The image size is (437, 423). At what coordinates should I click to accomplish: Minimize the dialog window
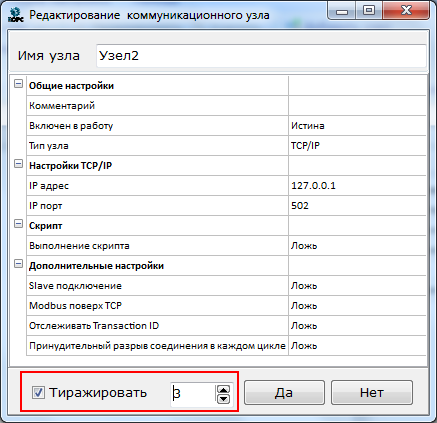(342, 11)
